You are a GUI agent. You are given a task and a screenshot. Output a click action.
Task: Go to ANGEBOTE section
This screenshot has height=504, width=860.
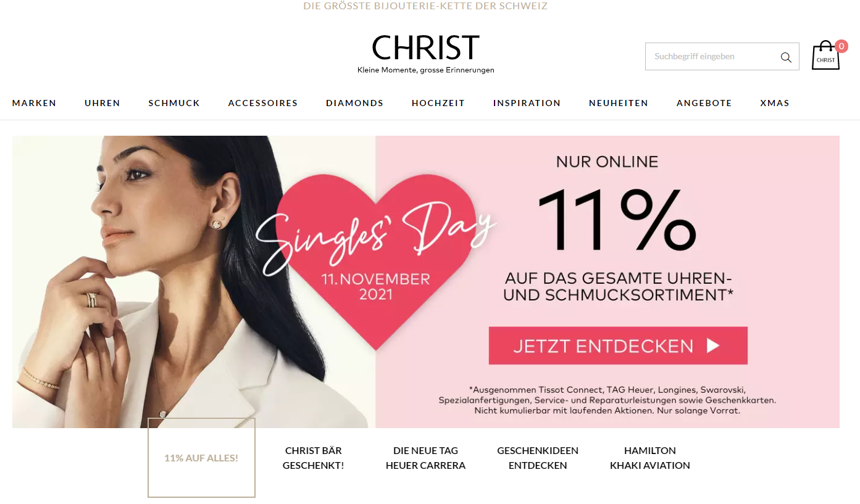(x=704, y=103)
